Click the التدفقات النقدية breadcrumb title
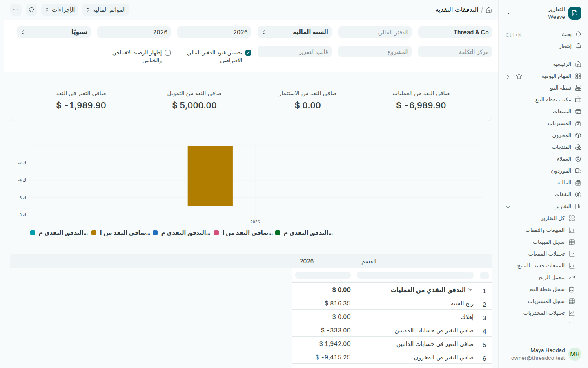Screen dimensions: 588x368 tap(457, 10)
